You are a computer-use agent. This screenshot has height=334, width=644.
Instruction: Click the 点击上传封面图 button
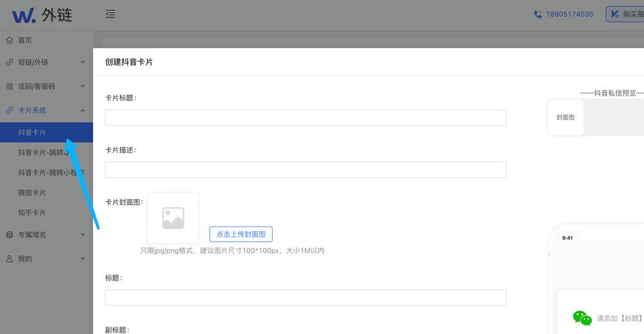pos(240,234)
